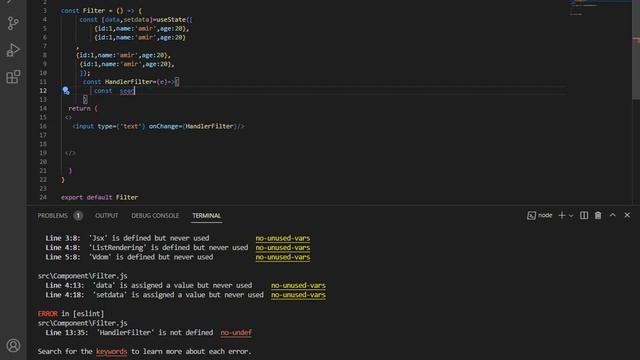The height and width of the screenshot is (360, 640).
Task: Click the lightbulb quick fix icon
Action: [66, 91]
